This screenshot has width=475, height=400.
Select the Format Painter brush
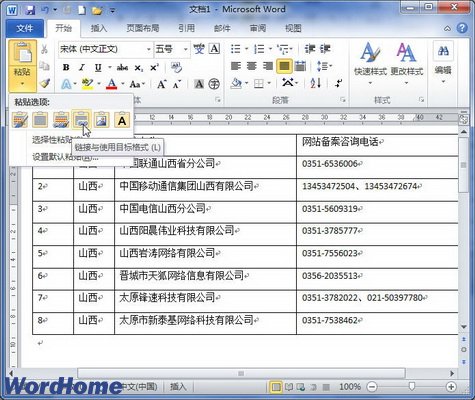(45, 83)
